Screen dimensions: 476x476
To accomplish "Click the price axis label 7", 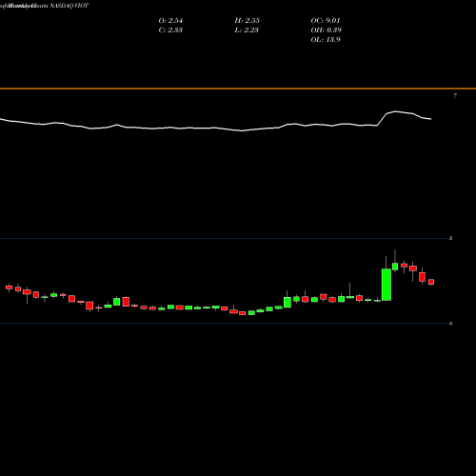I will tap(455, 96).
